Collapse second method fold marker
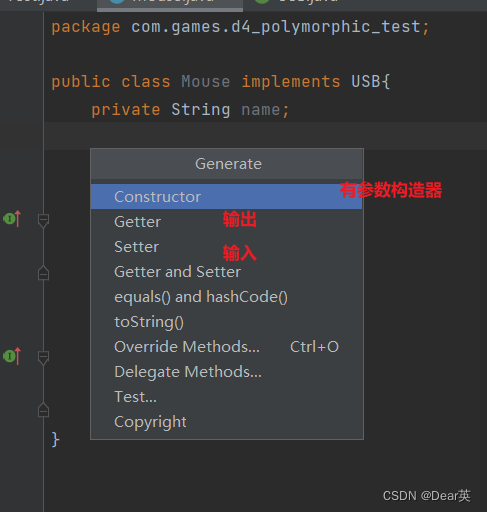 [43, 358]
